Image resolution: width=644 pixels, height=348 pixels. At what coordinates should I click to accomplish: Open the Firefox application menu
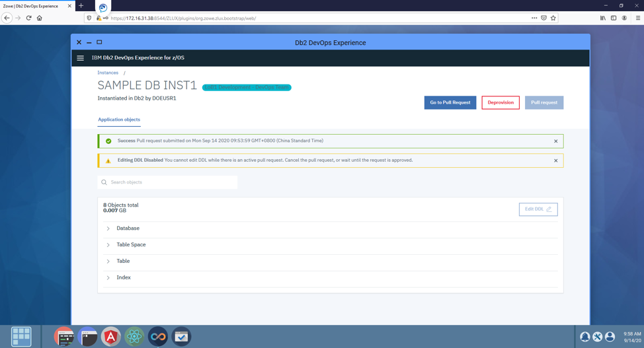click(x=638, y=18)
